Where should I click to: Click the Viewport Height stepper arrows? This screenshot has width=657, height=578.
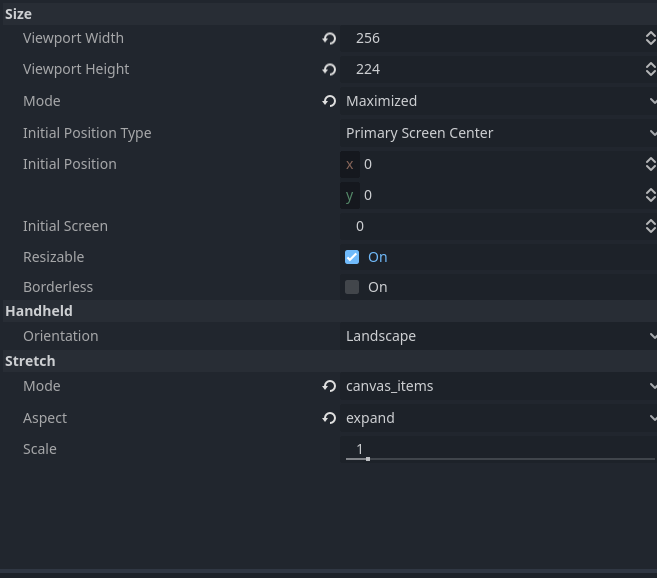(650, 69)
